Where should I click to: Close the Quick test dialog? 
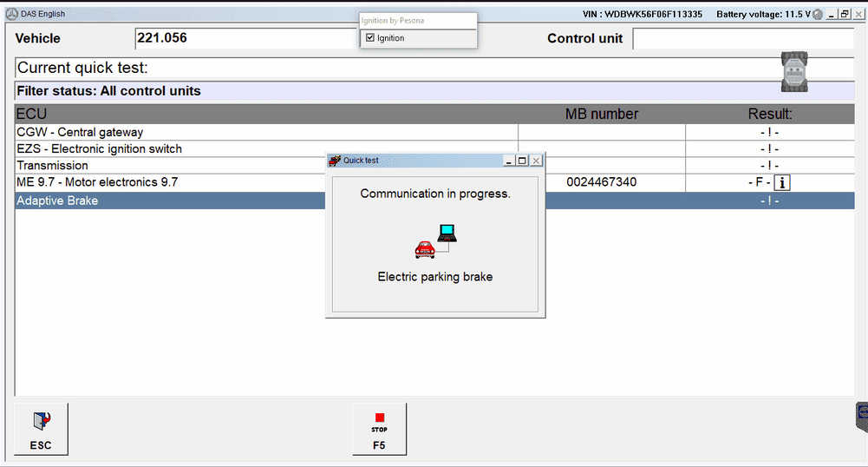click(536, 161)
